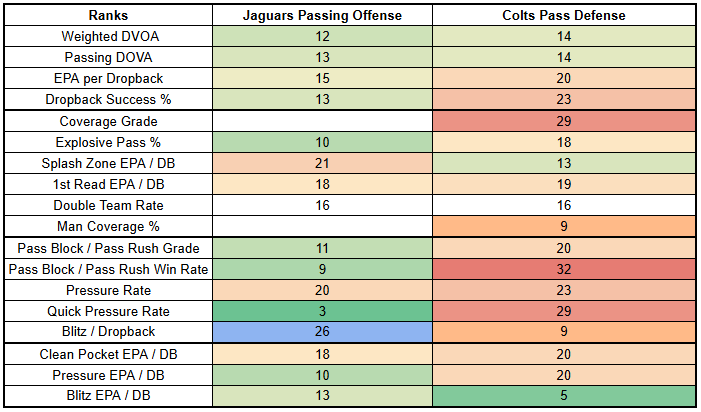Image resolution: width=701 pixels, height=412 pixels.
Task: Select the Man Coverage % row label
Action: (106, 227)
